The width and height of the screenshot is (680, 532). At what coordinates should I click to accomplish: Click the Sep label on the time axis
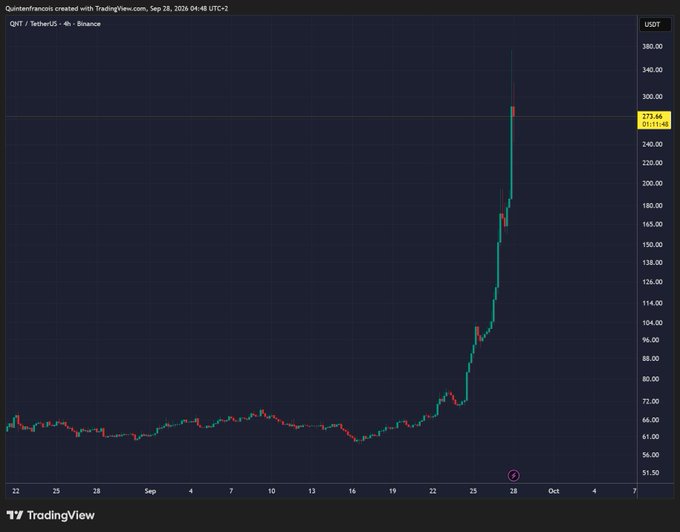click(x=150, y=491)
